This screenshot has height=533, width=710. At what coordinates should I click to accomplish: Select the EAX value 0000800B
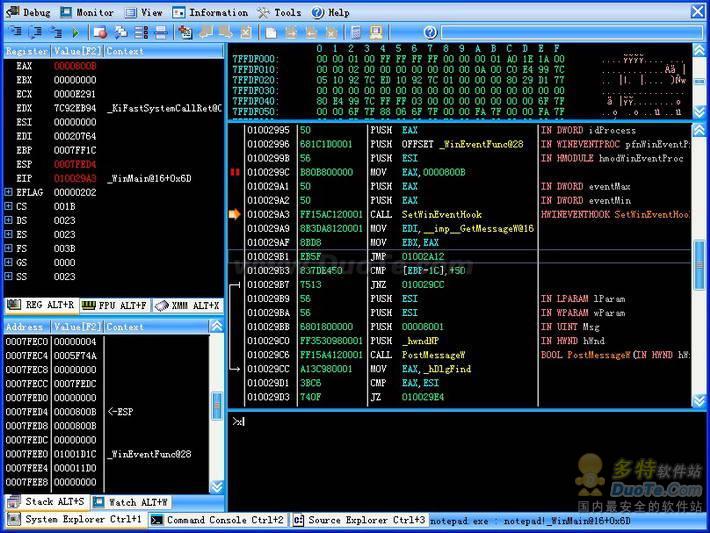point(75,66)
